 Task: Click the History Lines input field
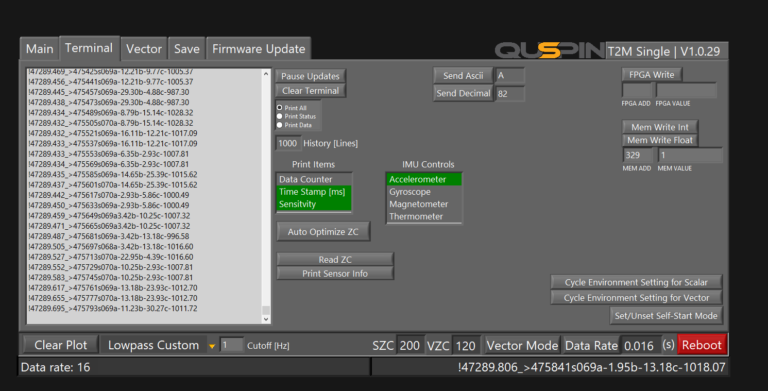(x=288, y=144)
